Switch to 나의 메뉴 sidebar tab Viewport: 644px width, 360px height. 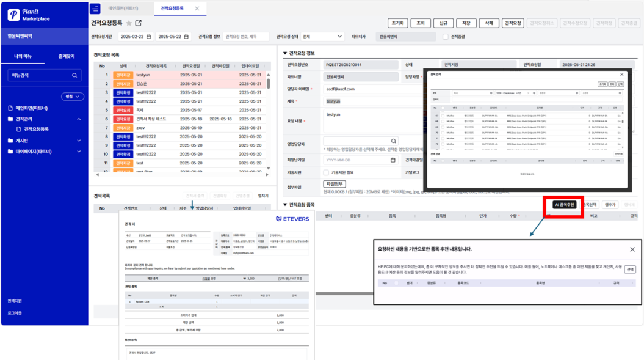[23, 56]
